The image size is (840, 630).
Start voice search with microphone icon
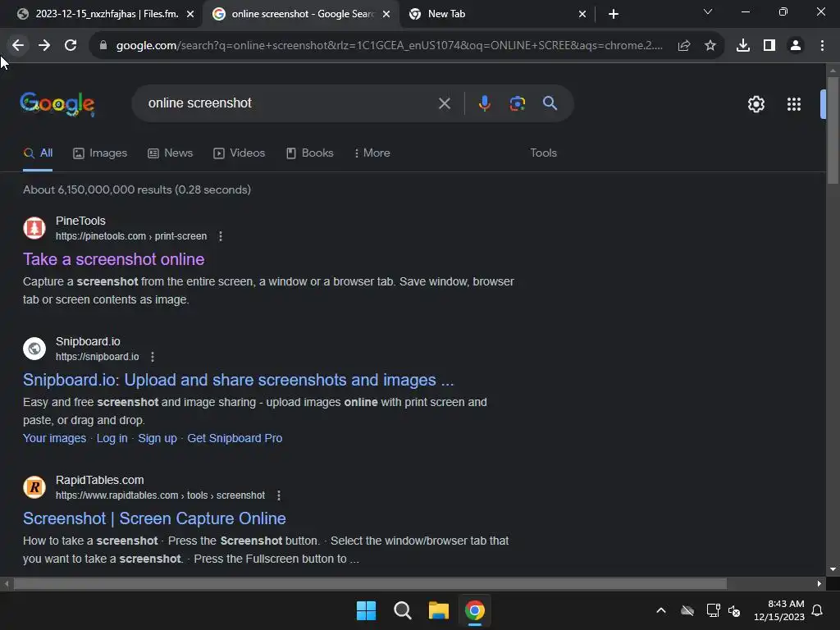coord(484,103)
